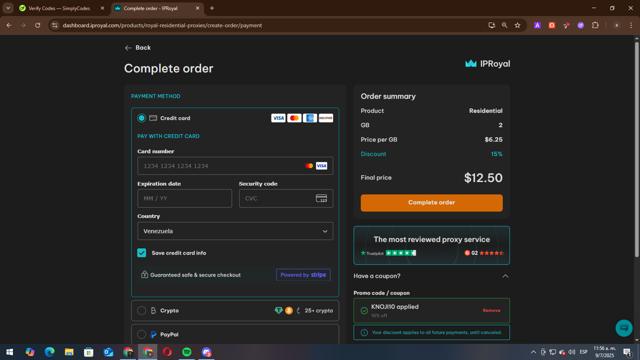Viewport: 640px width, 360px height.
Task: Uncheck Save credit card info checkbox
Action: (142, 253)
